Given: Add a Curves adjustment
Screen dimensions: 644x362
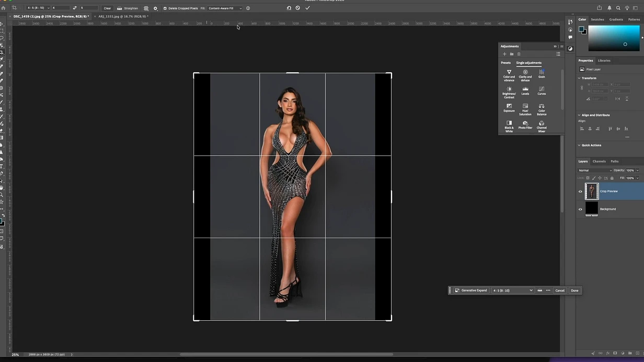Looking at the screenshot, I should point(542,91).
